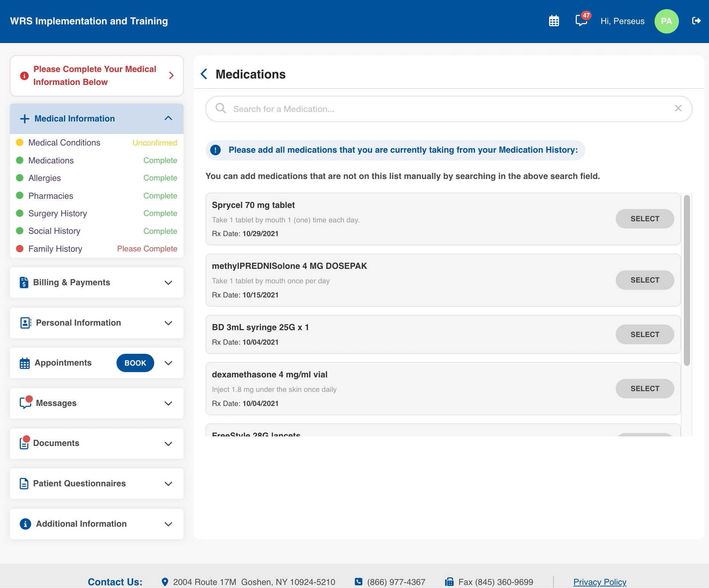709x588 pixels.
Task: Click the search magnifier icon
Action: coord(220,109)
